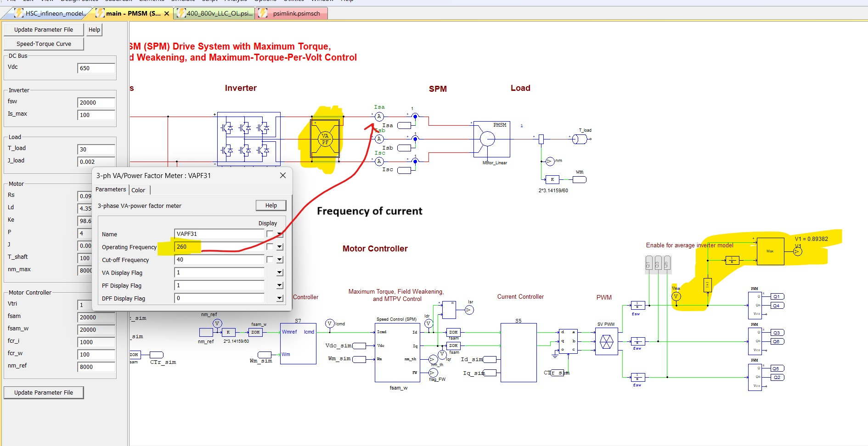Screen dimensions: 868x446
Task: Select the flag_FW probe symbol
Action: pos(433,373)
